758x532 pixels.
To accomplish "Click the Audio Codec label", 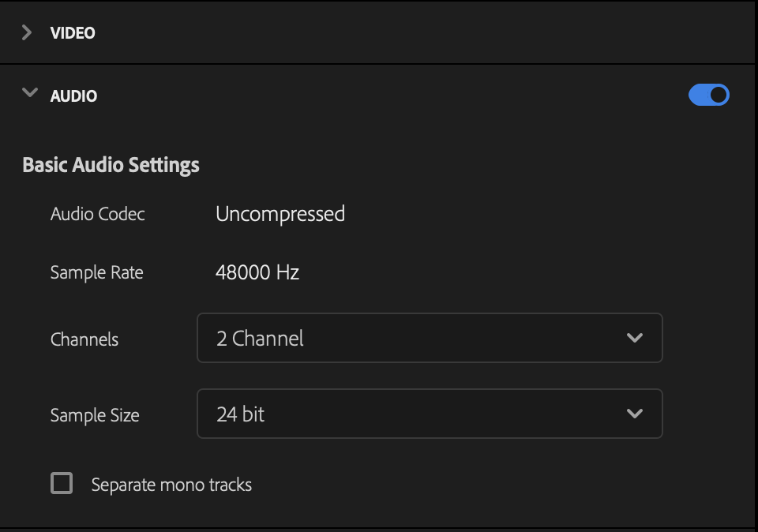I will (98, 214).
